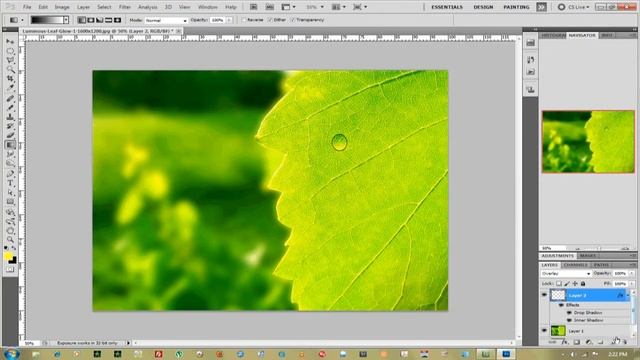Select the Dodge tool
This screenshot has height=360, width=640.
[10, 163]
